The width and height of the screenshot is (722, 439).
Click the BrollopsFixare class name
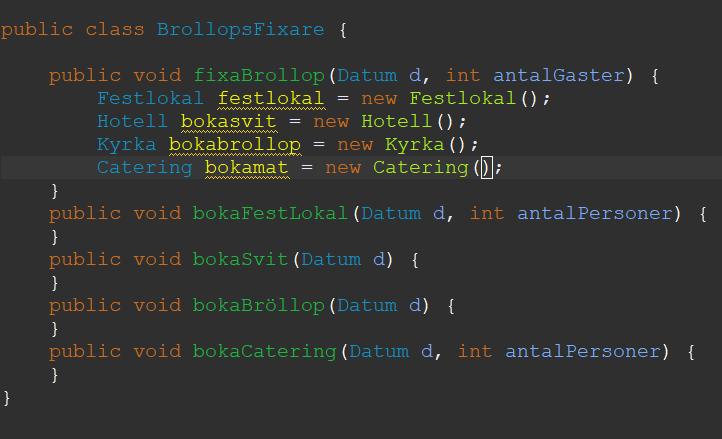click(x=240, y=29)
